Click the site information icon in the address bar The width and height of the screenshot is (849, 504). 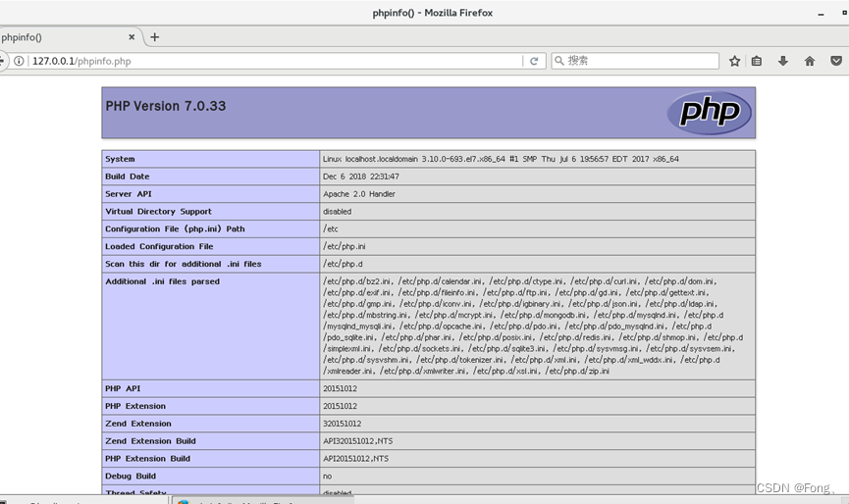coord(19,61)
